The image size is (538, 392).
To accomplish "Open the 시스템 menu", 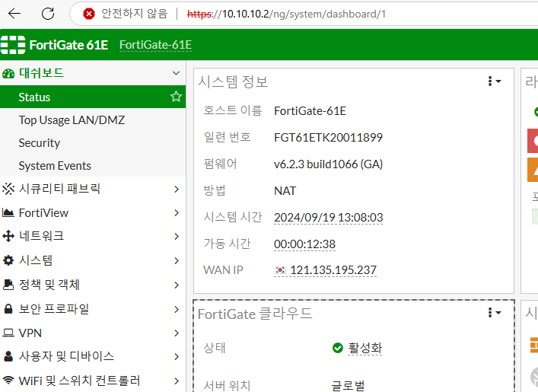I will pyautogui.click(x=35, y=260).
